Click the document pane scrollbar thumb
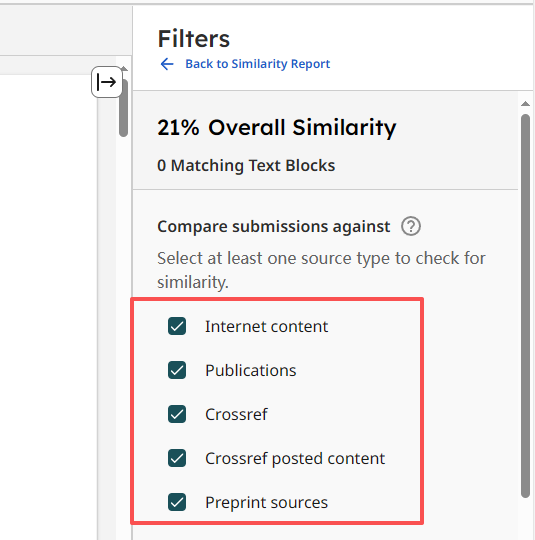The width and height of the screenshot is (535, 540). [x=123, y=108]
